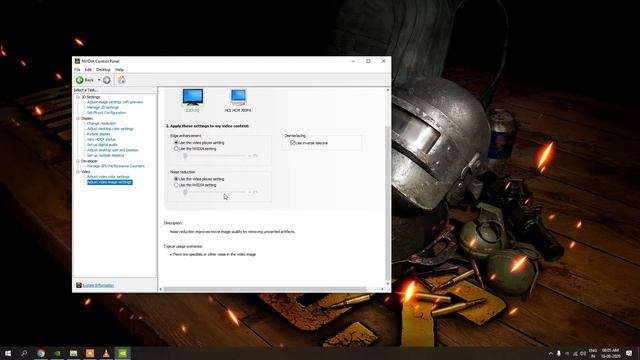Open Set up digital audio task
This screenshot has width=640, height=360.
coord(102,144)
